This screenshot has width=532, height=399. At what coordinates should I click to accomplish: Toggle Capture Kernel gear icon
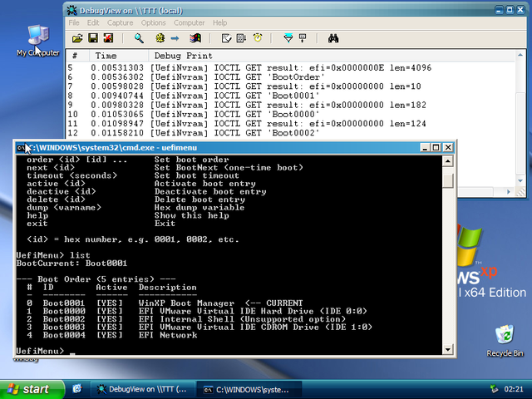click(160, 38)
